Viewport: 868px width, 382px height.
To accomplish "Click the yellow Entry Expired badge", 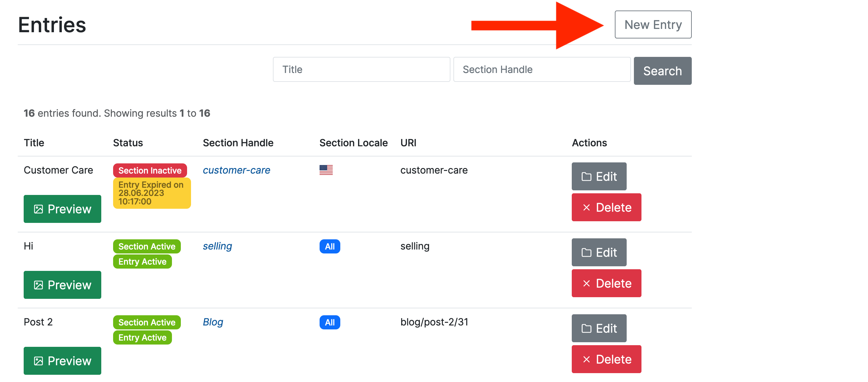I will pyautogui.click(x=152, y=193).
